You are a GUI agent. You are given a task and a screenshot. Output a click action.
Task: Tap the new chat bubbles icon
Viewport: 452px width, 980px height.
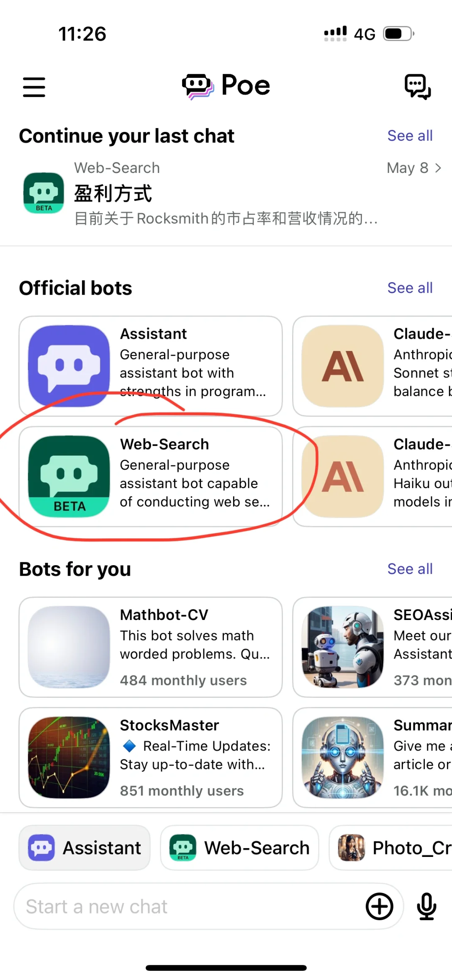click(x=417, y=87)
